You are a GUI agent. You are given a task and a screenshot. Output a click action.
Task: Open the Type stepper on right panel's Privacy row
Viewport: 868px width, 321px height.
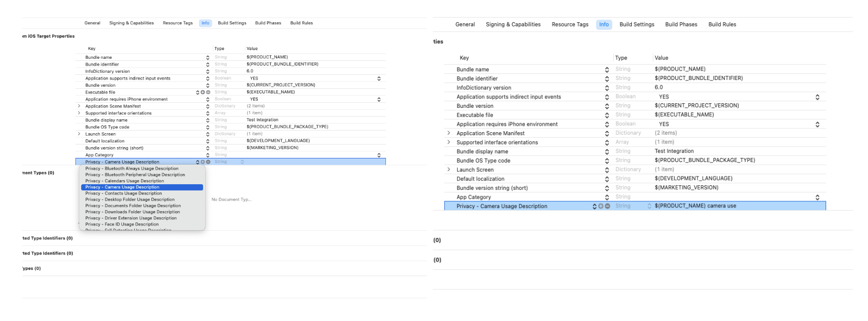pyautogui.click(x=649, y=206)
